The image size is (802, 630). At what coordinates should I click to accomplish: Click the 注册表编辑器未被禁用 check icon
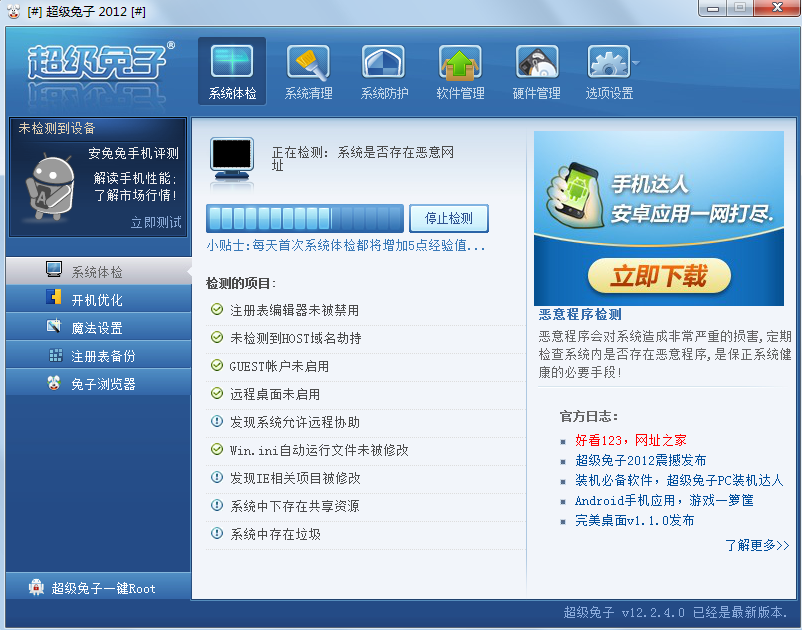[217, 309]
